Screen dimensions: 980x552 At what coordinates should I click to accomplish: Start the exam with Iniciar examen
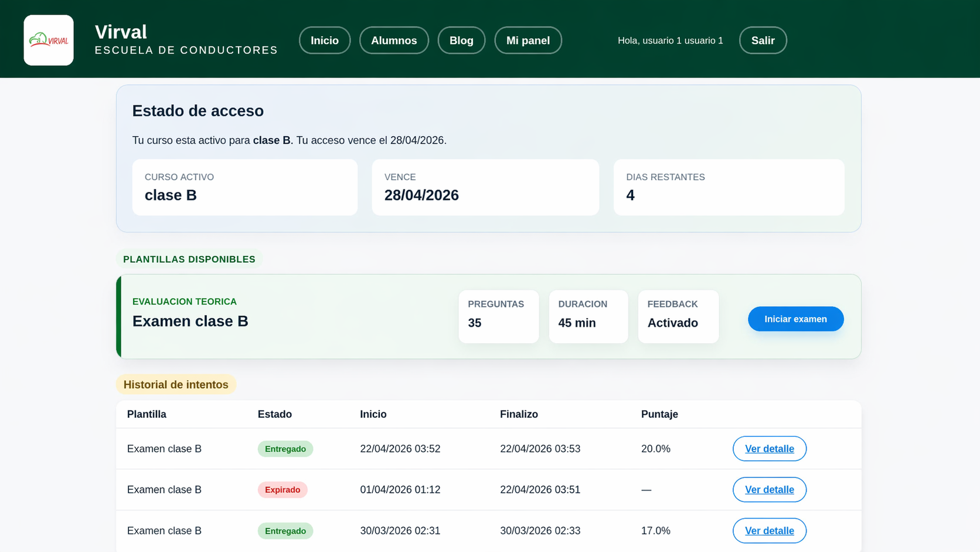click(795, 319)
